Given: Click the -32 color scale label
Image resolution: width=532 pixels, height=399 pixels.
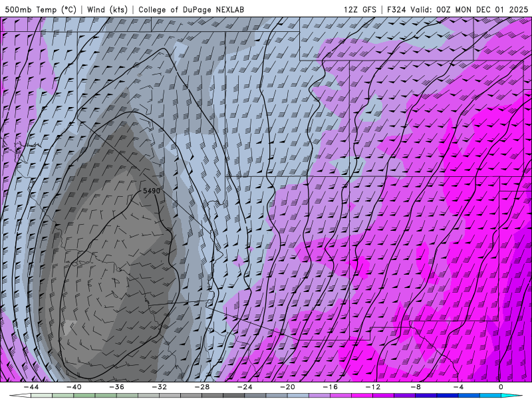Looking at the screenshot, I should click(159, 387).
